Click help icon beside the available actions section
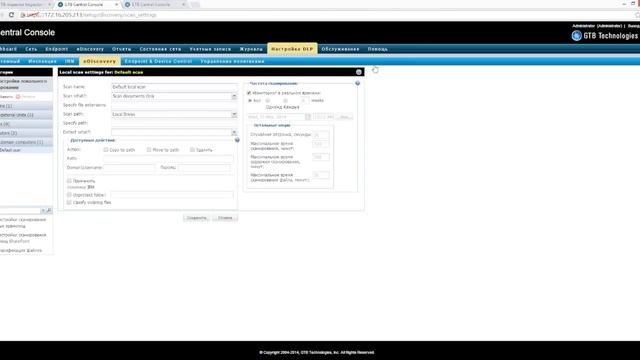 tap(237, 140)
